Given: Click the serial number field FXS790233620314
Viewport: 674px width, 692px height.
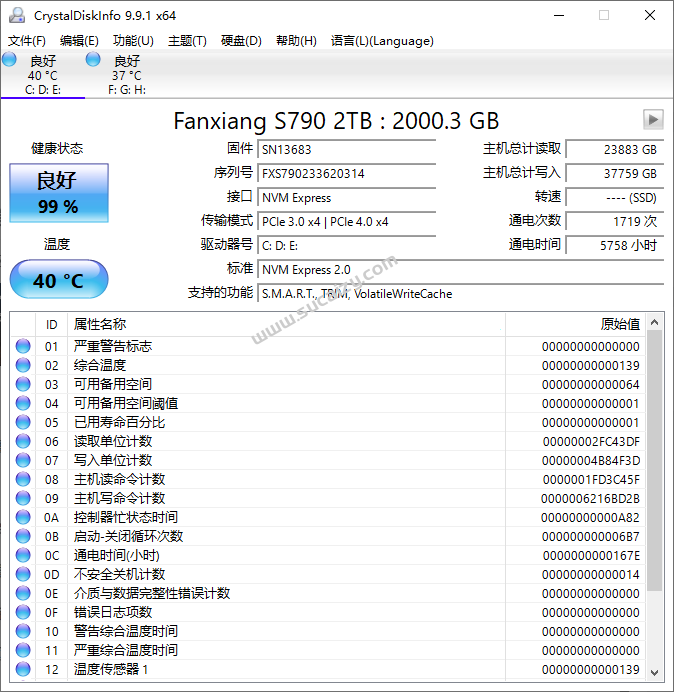Looking at the screenshot, I should click(x=346, y=173).
